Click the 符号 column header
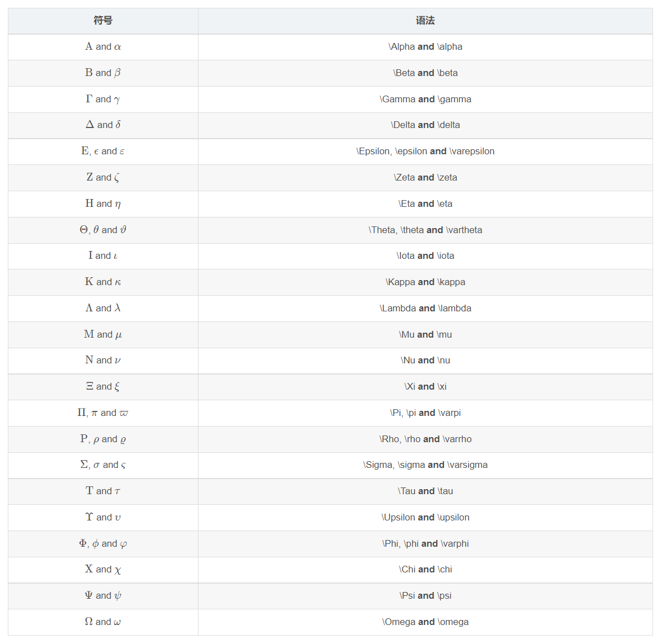 click(103, 21)
